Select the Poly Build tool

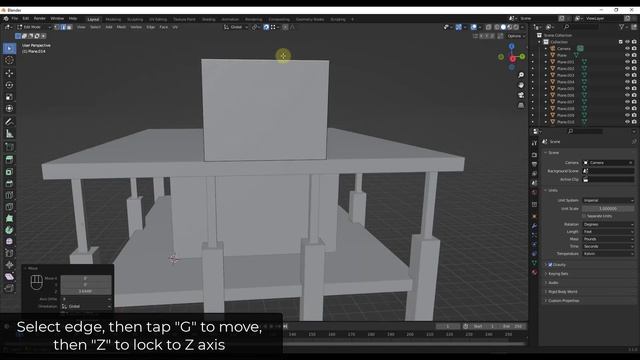(9, 218)
